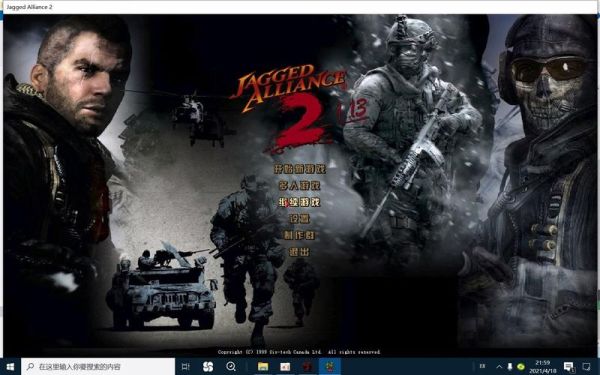600x375 pixels.
Task: Open the microphone tray icon
Action: click(x=510, y=367)
